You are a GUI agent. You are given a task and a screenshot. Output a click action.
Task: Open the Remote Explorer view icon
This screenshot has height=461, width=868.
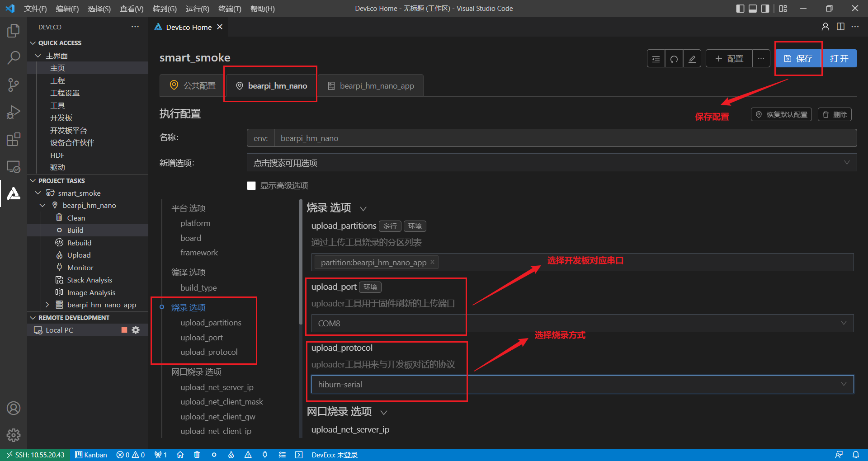[14, 166]
